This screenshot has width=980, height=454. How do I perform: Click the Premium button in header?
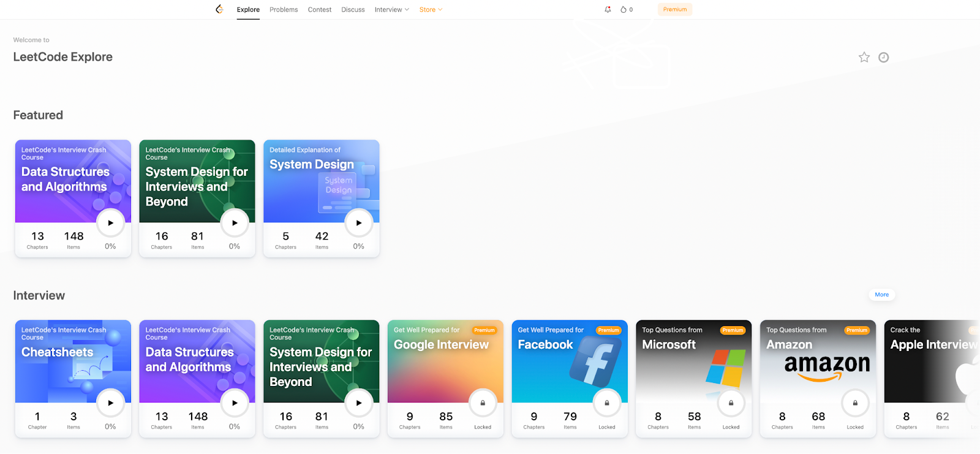pos(675,9)
